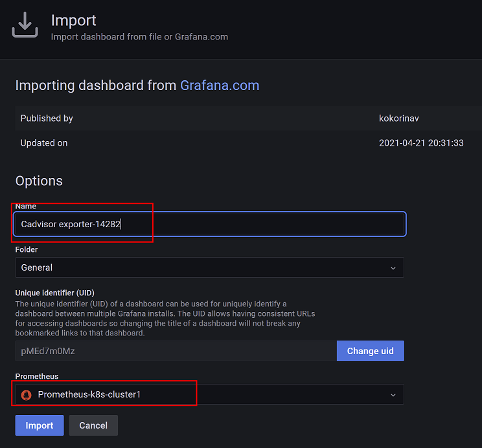Open the Grafana.com link

tap(220, 85)
